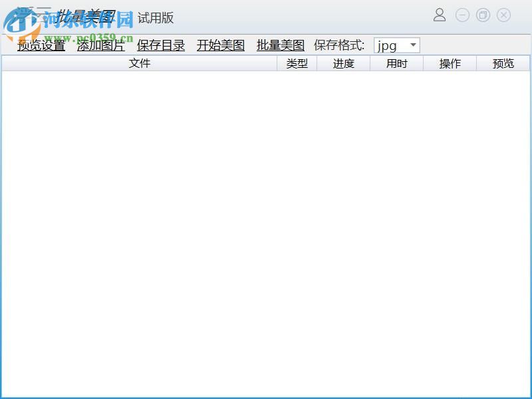Click the 类型 column header
Screen dimensions: 532x399
click(x=297, y=63)
